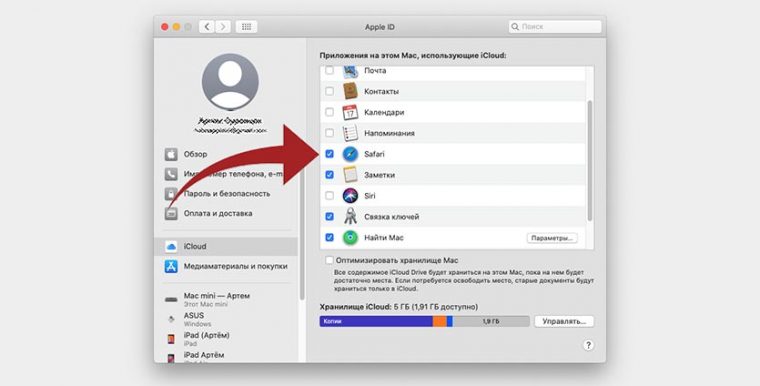Click the Find My Mac radar icon
This screenshot has width=760, height=386.
click(x=350, y=238)
